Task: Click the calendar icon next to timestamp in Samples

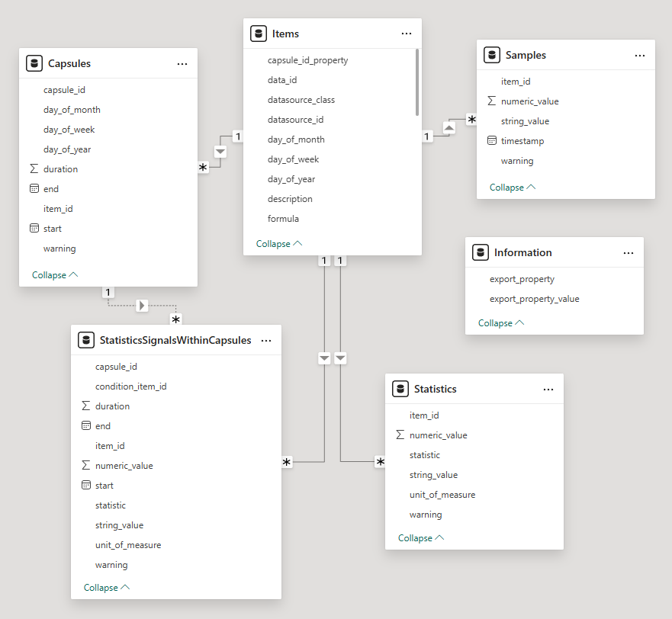Action: (x=492, y=140)
